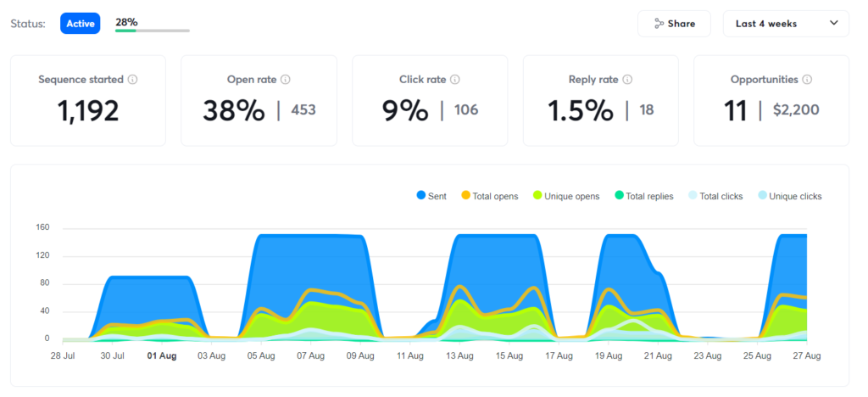Click the info icon beside Opportunities

[x=807, y=80]
